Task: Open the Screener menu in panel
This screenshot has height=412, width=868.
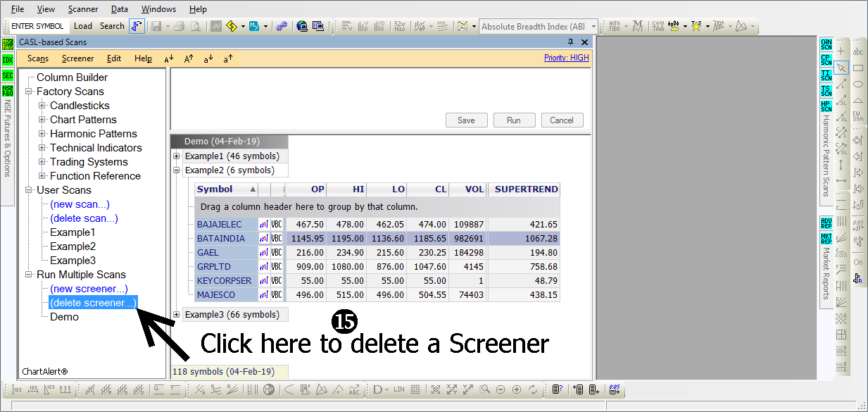Action: click(77, 58)
